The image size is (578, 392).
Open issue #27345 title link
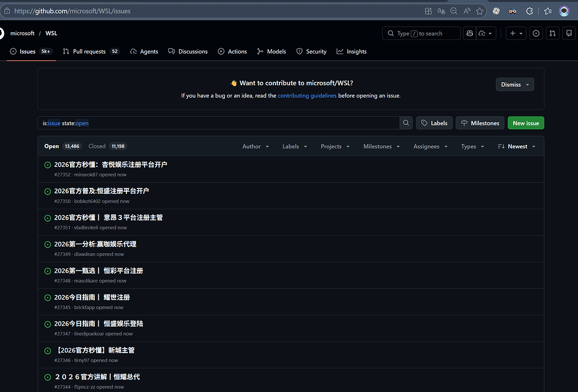point(92,297)
